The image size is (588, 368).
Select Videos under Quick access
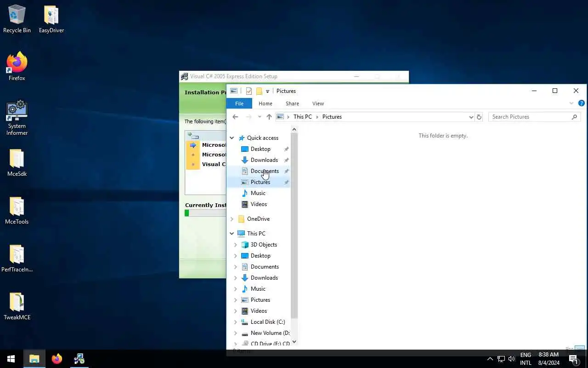coord(259,204)
